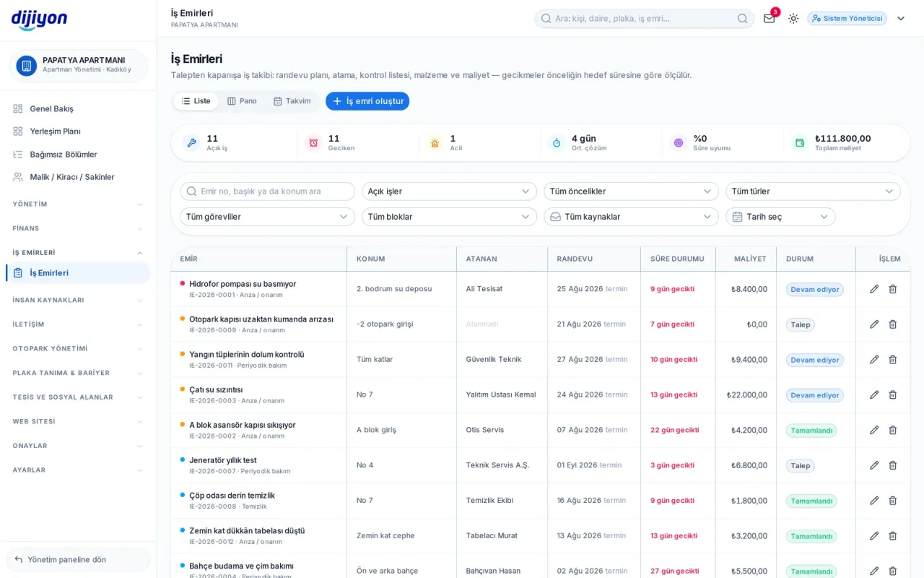This screenshot has height=578, width=924.
Task: Open the mail inbox icon with badge
Action: pos(770,19)
